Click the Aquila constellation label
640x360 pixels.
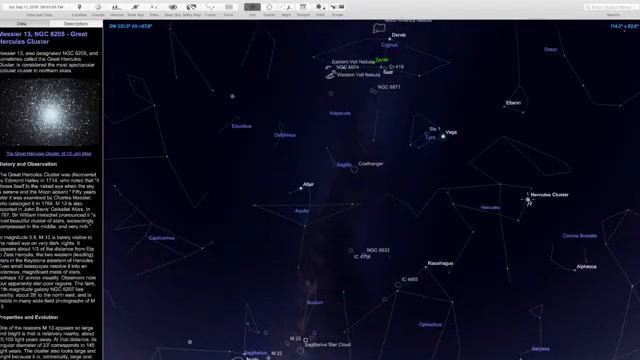pyautogui.click(x=302, y=211)
